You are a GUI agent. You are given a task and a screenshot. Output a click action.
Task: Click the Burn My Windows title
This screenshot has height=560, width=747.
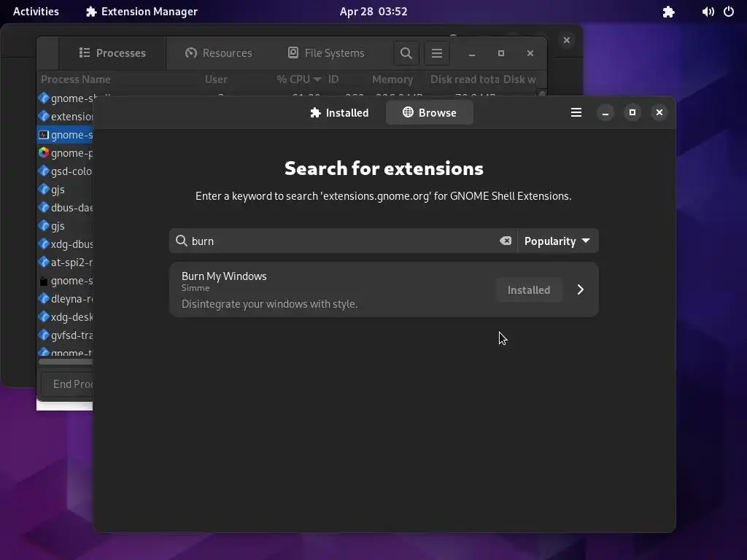click(x=224, y=276)
